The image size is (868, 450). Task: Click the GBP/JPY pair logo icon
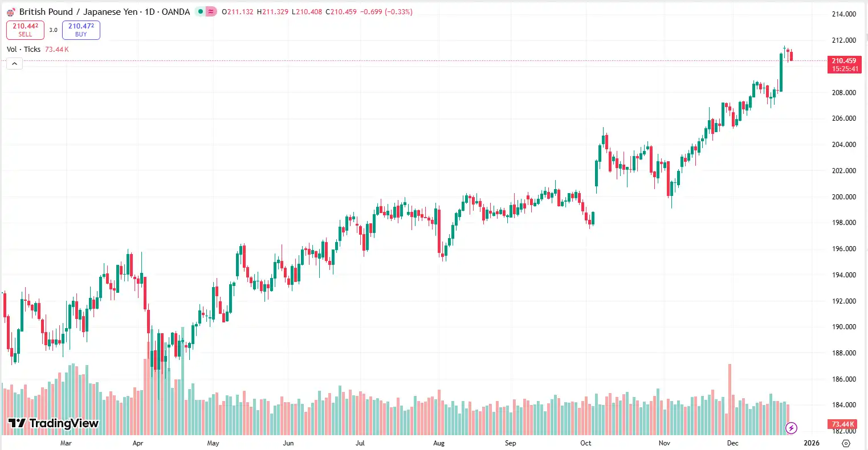(x=10, y=11)
